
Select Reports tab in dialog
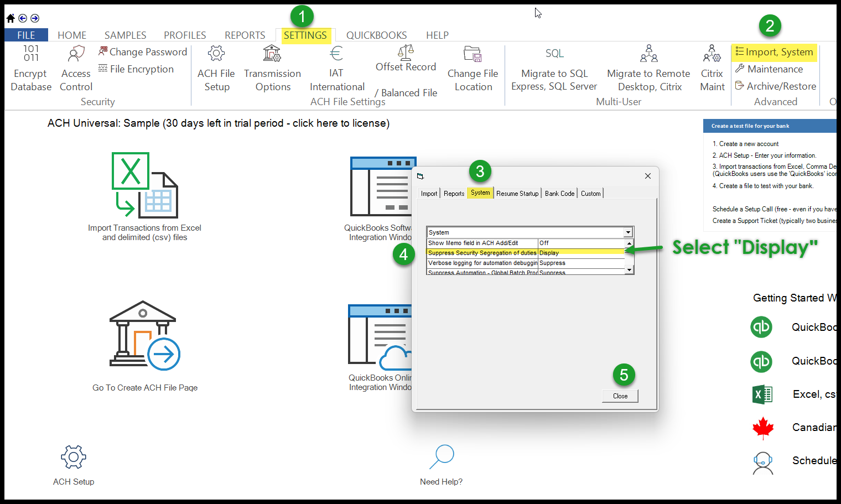click(x=454, y=193)
